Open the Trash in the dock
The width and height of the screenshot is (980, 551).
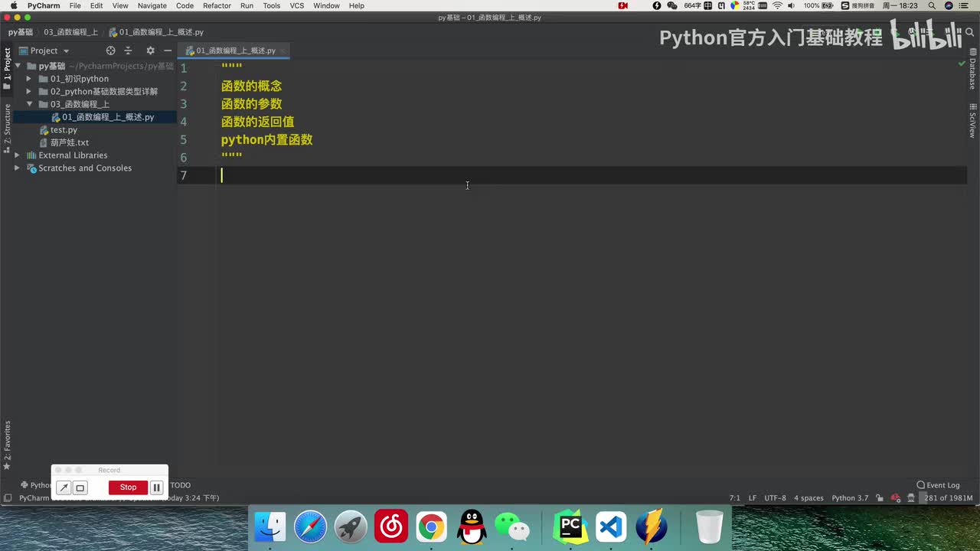click(x=710, y=527)
